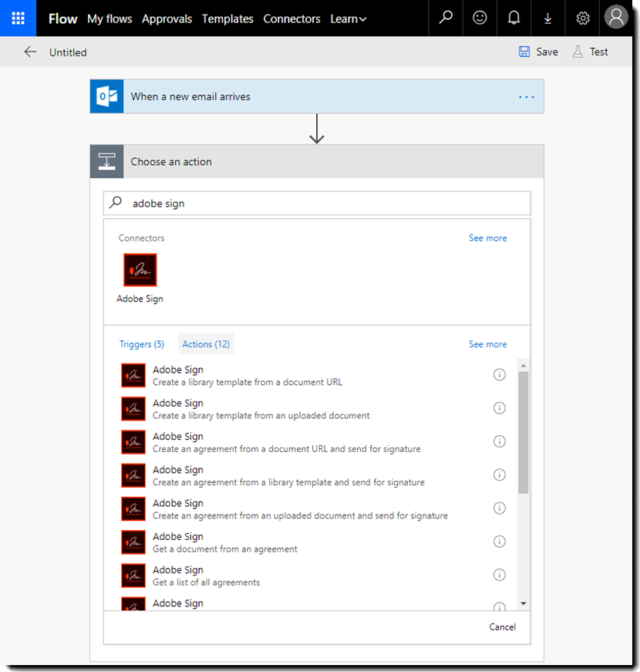Open the Learn dropdown menu
The image size is (640, 672).
click(x=349, y=19)
